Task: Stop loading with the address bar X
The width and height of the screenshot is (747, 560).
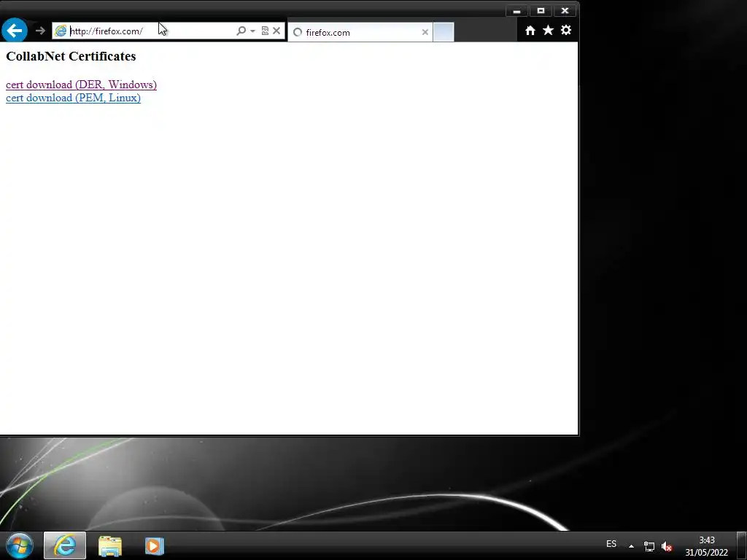Action: [276, 31]
